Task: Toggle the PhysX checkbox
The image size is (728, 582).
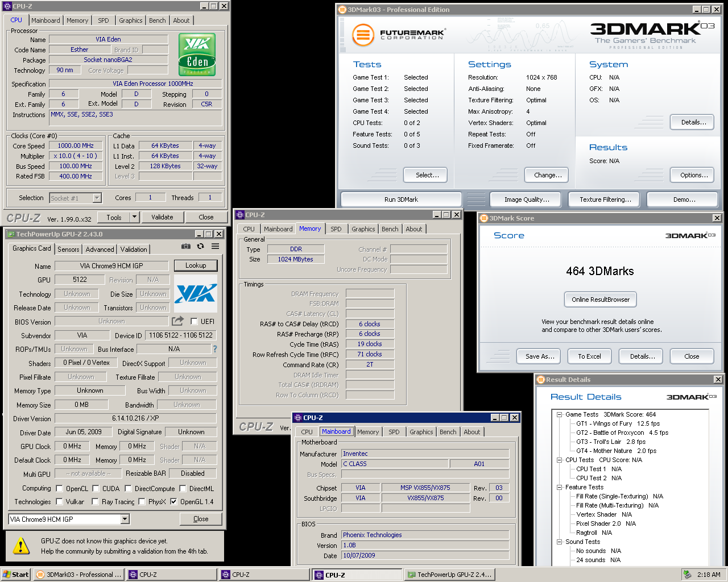Action: [x=142, y=501]
